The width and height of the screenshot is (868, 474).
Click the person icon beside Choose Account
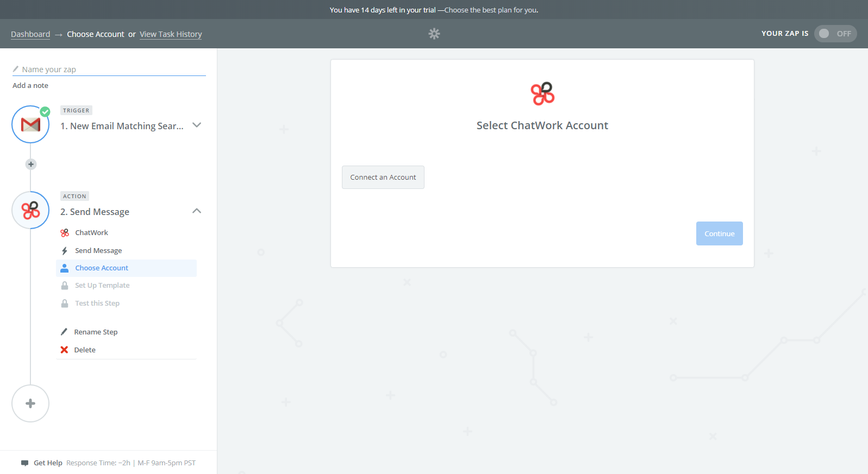pyautogui.click(x=65, y=268)
